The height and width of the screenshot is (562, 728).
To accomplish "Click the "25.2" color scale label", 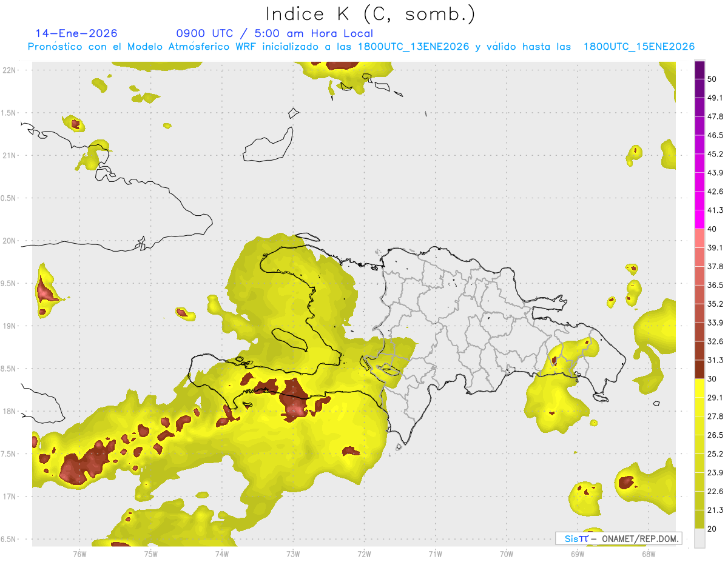I will coord(715,454).
